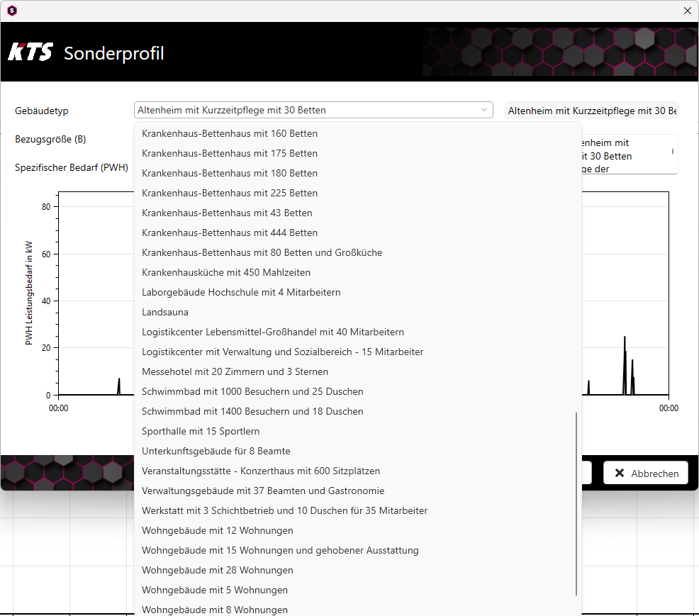Screen dimensions: 699x616
Task: Select Krankenhaus-Bettenhaus mit 43 Betten
Action: 358,213
